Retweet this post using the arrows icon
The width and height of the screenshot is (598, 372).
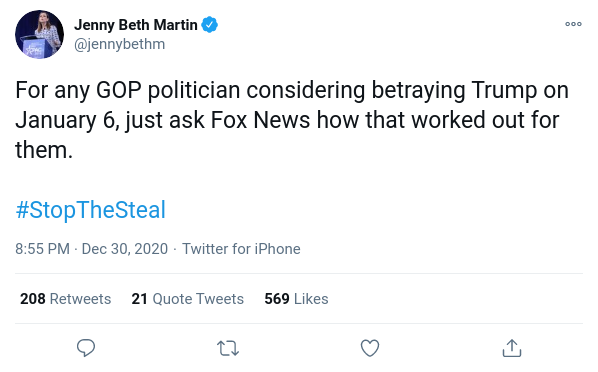228,348
